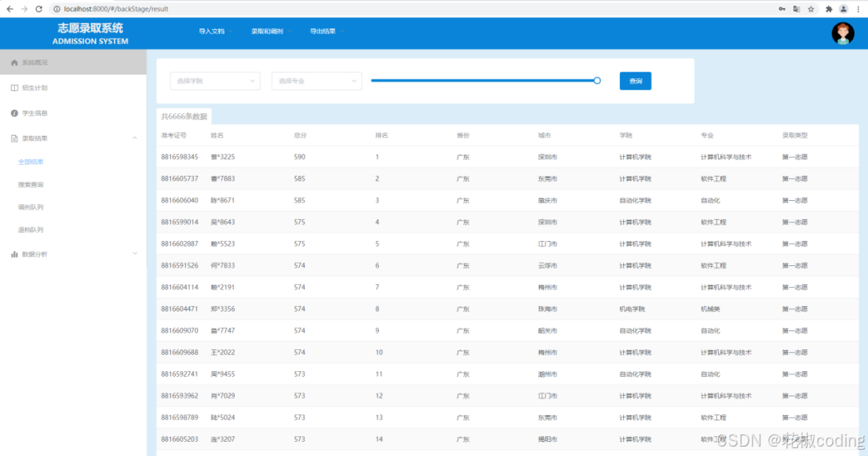The image size is (868, 456).
Task: Click the 学院 column header
Action: 625,136
